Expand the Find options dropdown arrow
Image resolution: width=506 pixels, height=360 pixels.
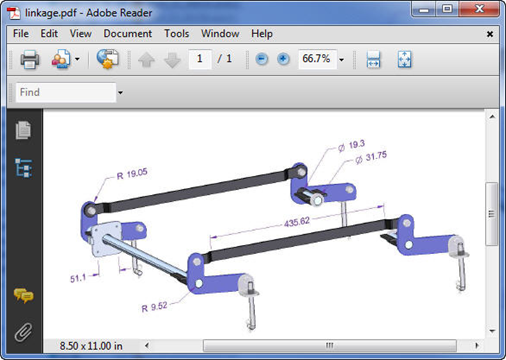[x=120, y=93]
